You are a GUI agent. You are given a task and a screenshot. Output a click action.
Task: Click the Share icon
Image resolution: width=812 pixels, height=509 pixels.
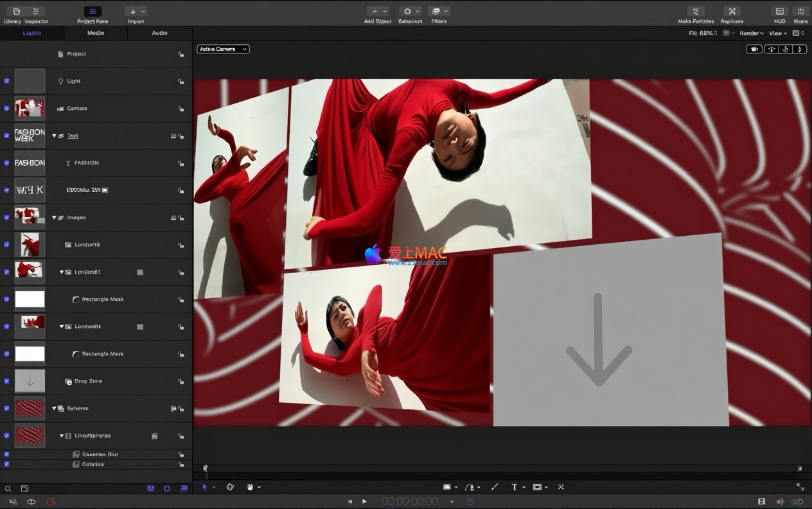(800, 12)
